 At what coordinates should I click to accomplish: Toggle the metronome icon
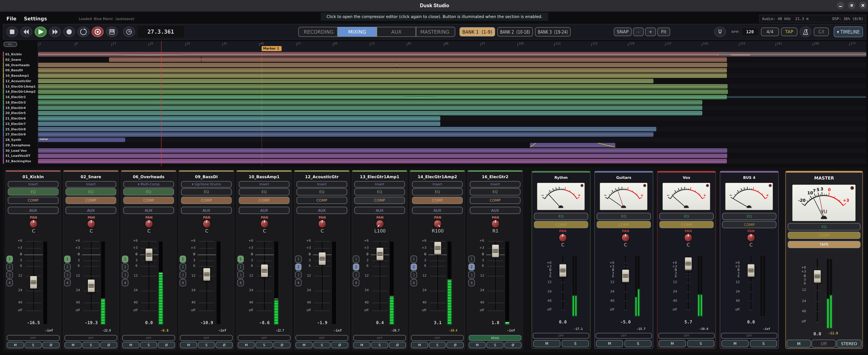805,32
